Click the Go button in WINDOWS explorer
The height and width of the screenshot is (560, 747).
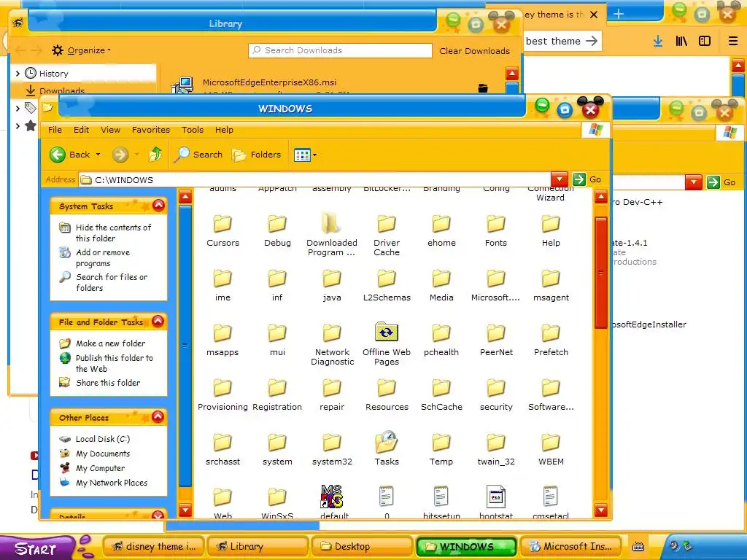tap(587, 179)
